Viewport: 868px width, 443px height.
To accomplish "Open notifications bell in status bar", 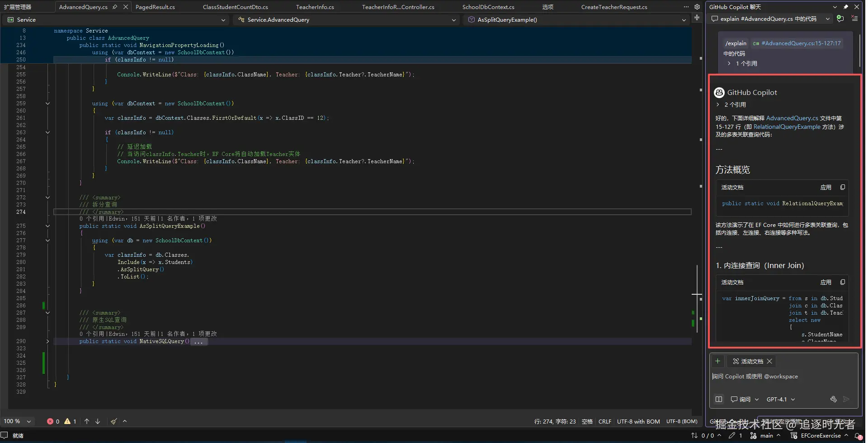I will click(857, 436).
